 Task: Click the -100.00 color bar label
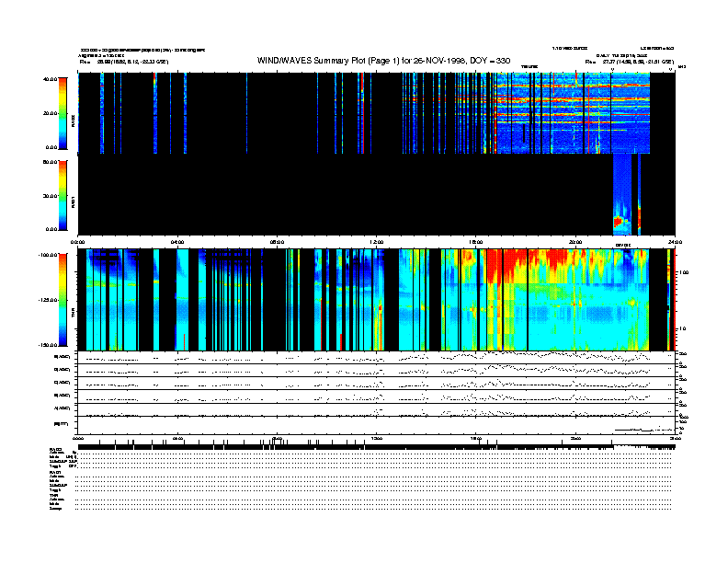pyautogui.click(x=48, y=255)
